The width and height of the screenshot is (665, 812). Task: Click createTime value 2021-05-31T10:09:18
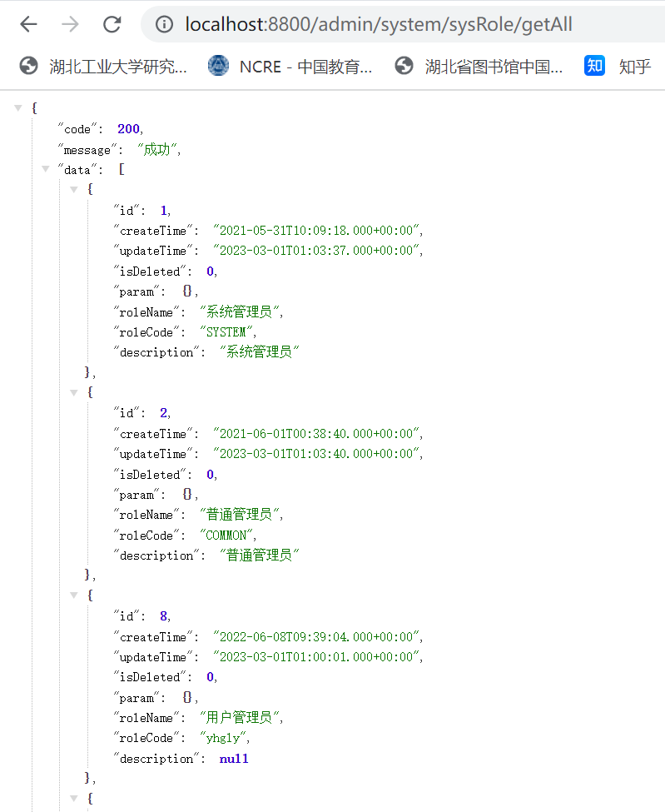[x=316, y=231]
